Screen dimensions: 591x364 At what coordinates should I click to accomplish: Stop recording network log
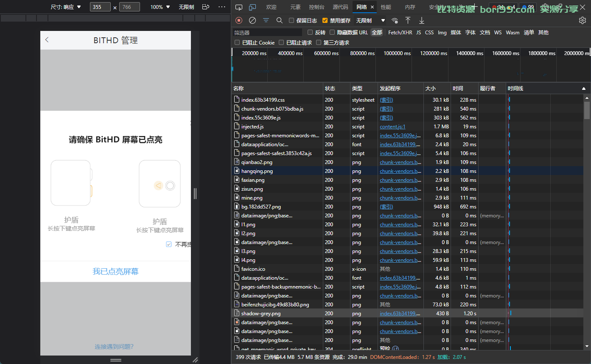click(239, 20)
